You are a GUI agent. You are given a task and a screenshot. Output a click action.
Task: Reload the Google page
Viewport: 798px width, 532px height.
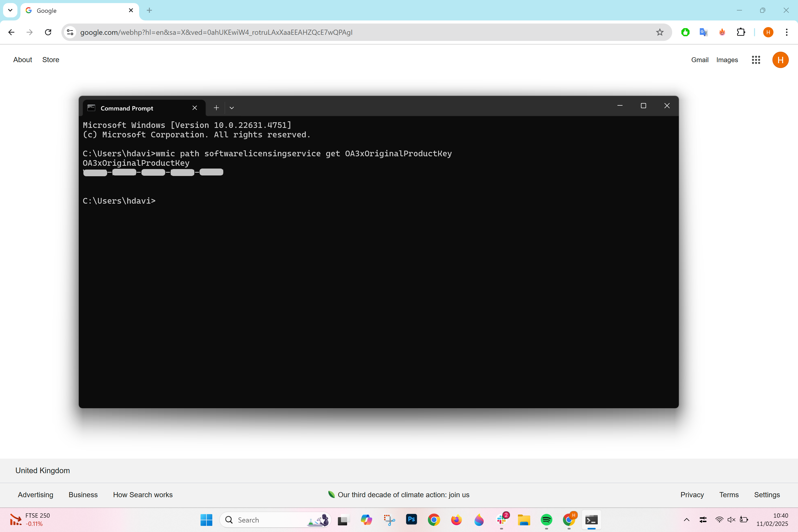tap(48, 32)
